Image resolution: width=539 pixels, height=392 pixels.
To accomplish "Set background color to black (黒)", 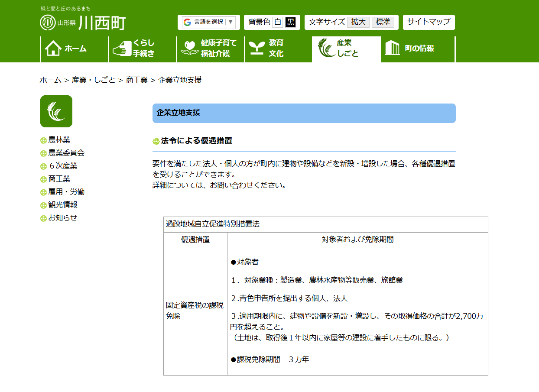I will coord(290,22).
